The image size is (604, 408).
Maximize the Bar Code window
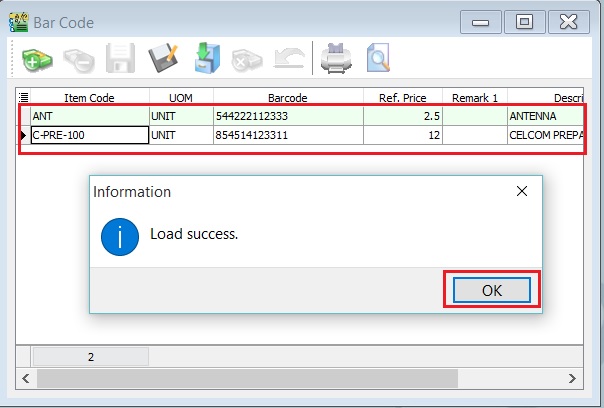click(x=524, y=21)
